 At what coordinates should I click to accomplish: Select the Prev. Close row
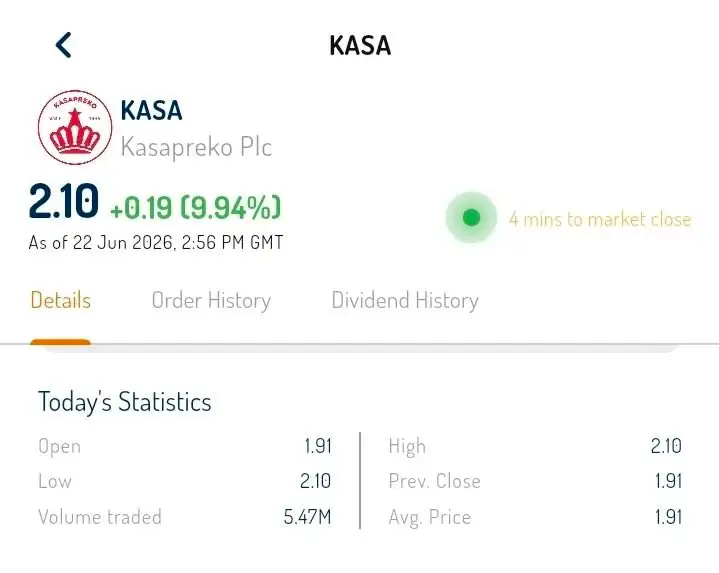click(x=535, y=481)
